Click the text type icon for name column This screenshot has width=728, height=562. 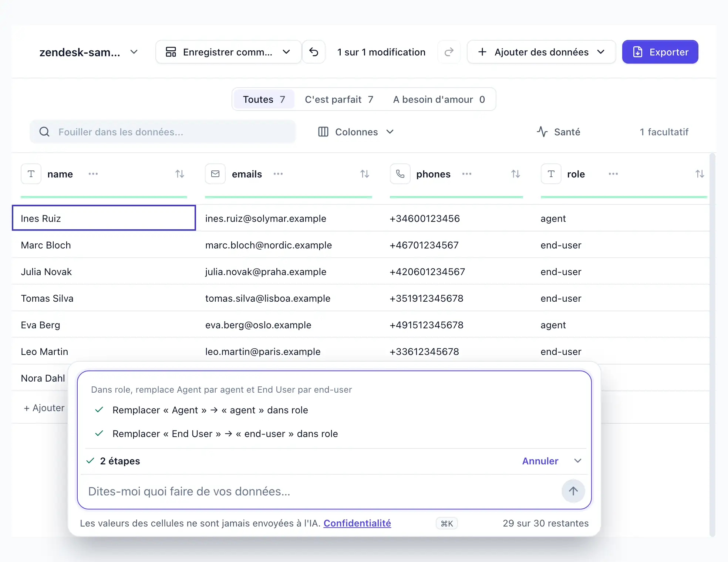pos(31,174)
